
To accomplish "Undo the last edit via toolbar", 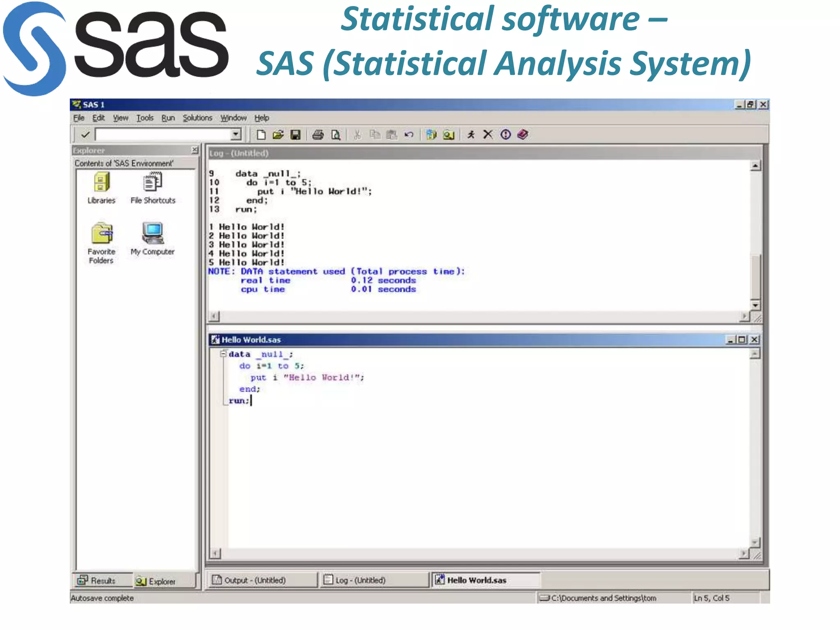I will (409, 135).
